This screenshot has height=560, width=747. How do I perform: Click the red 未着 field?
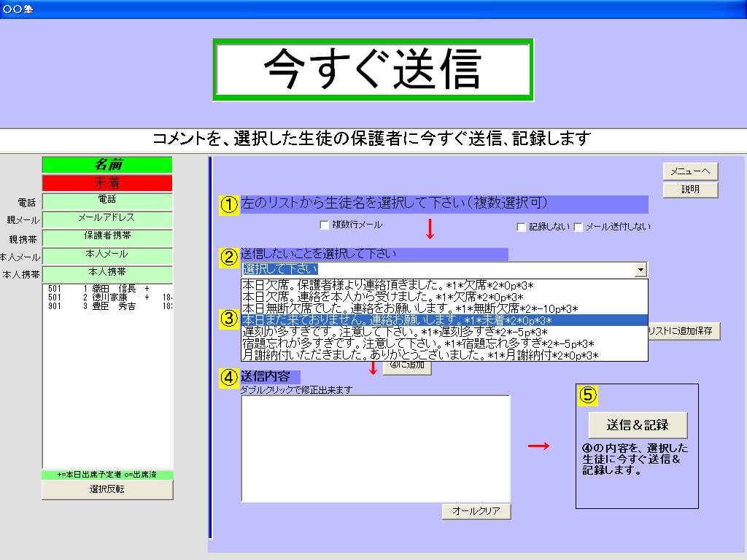(107, 183)
